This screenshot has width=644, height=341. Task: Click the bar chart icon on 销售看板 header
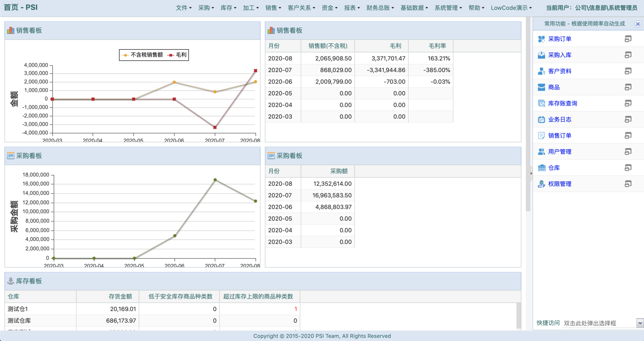click(x=10, y=30)
